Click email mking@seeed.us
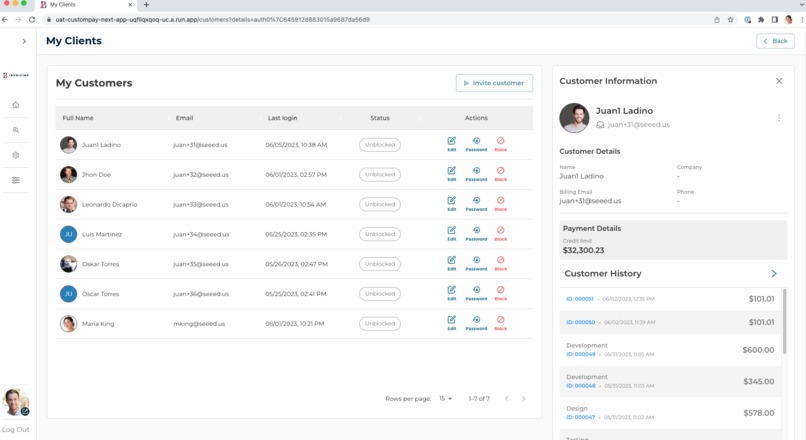806x440 pixels. 199,323
